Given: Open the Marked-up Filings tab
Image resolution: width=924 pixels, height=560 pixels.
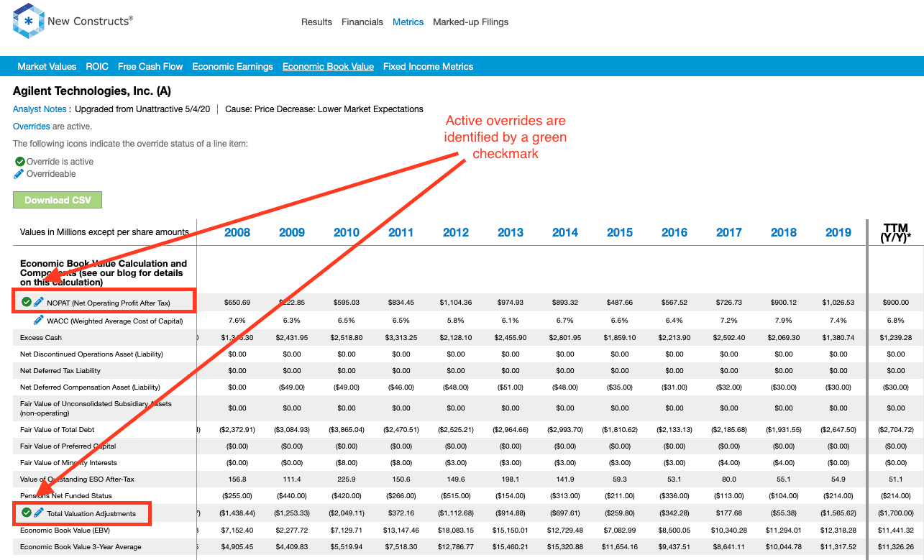Looking at the screenshot, I should pyautogui.click(x=470, y=22).
